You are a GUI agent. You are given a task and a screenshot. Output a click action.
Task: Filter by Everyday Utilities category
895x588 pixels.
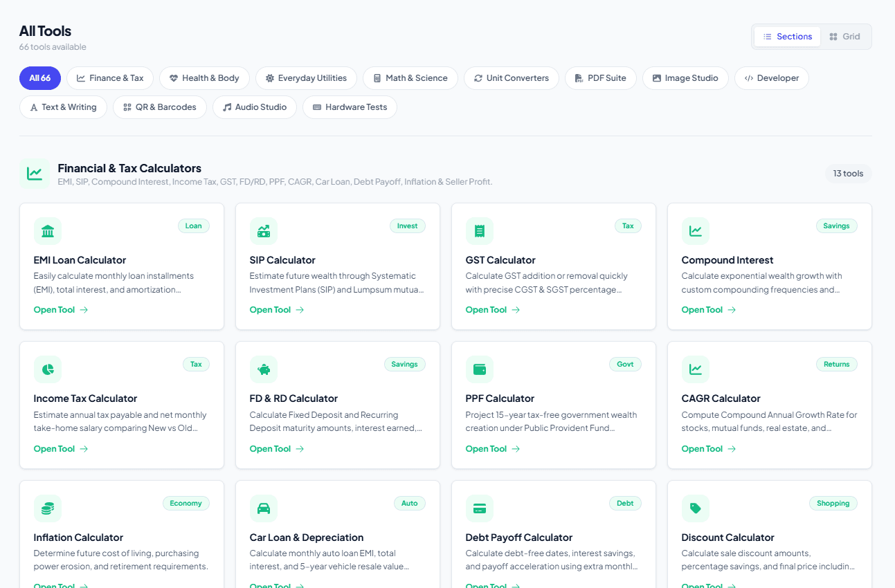(306, 78)
